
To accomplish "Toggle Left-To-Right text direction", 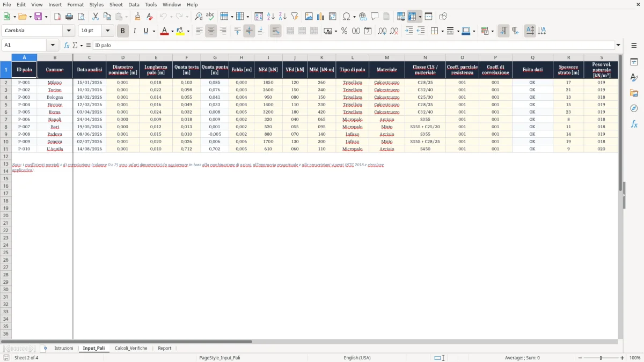I will [x=503, y=31].
